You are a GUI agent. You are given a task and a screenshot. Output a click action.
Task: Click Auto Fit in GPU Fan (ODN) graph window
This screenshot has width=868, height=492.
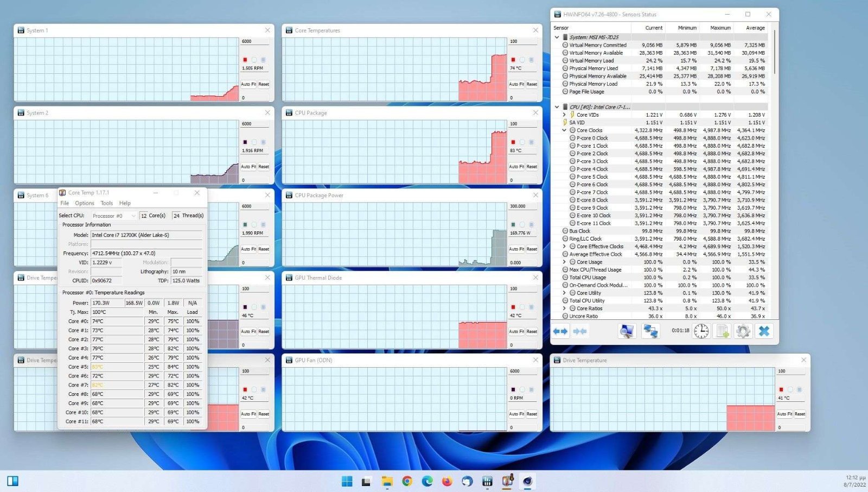pyautogui.click(x=516, y=414)
